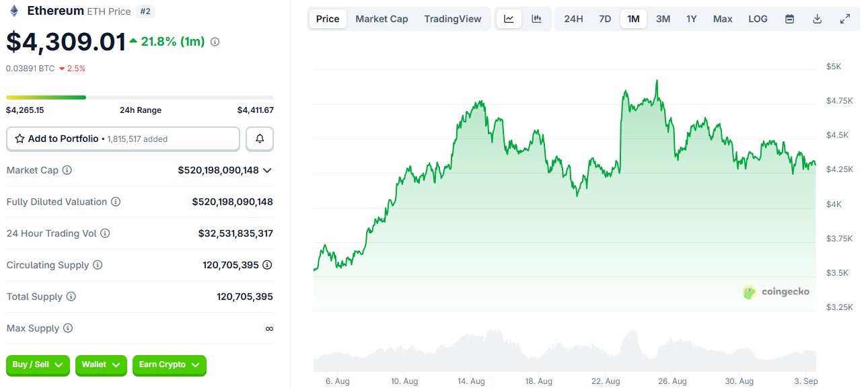
Task: Expand the Market Cap details chevron
Action: coord(267,170)
